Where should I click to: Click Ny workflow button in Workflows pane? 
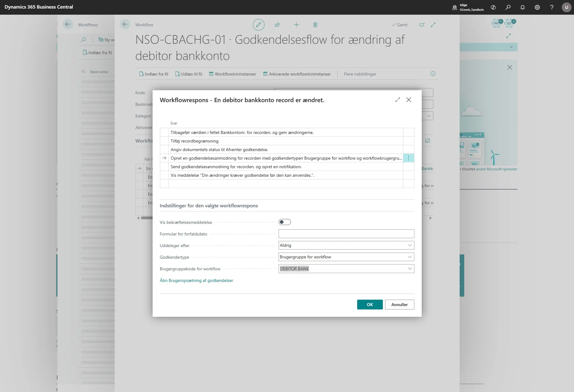click(106, 40)
